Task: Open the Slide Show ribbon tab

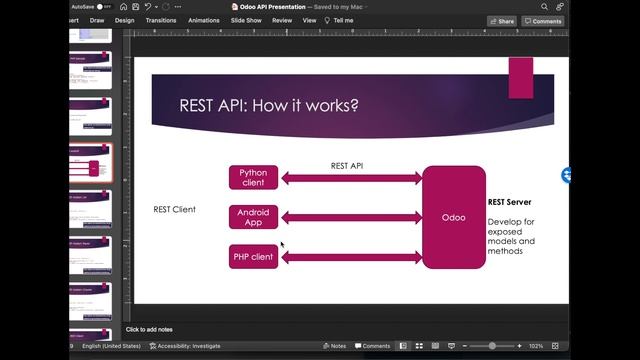Action: pyautogui.click(x=246, y=20)
